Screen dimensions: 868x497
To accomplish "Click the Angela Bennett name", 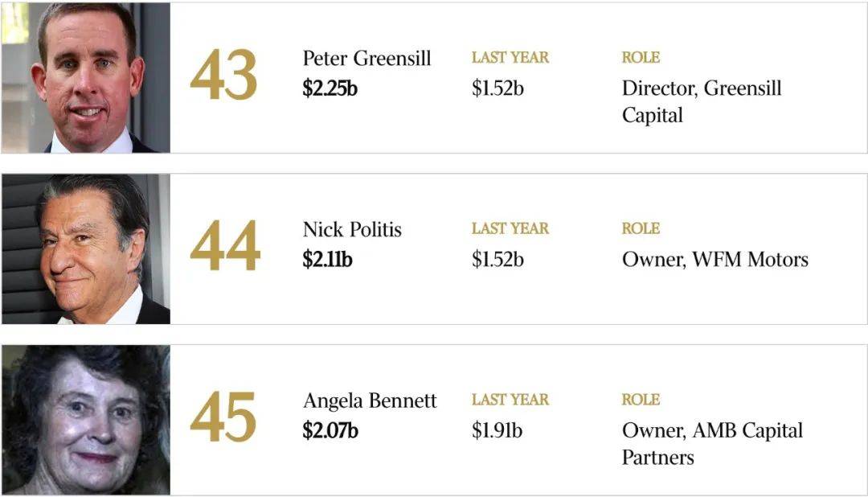I will pyautogui.click(x=370, y=400).
